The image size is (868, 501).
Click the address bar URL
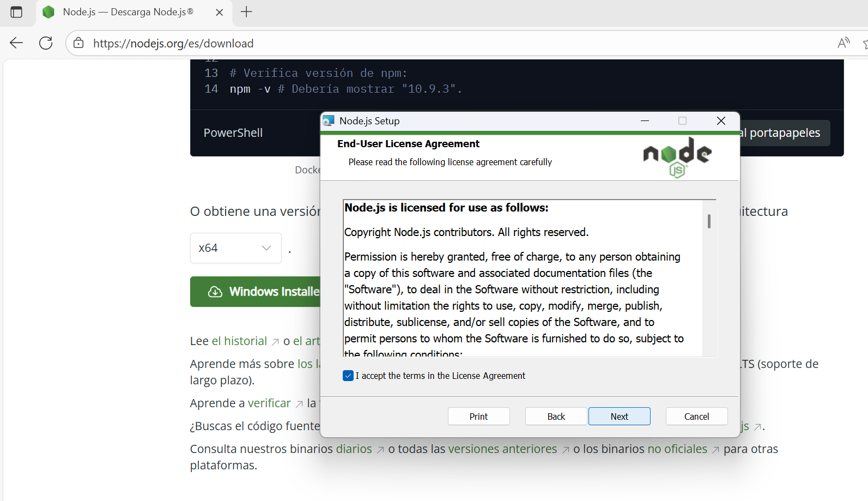click(173, 43)
